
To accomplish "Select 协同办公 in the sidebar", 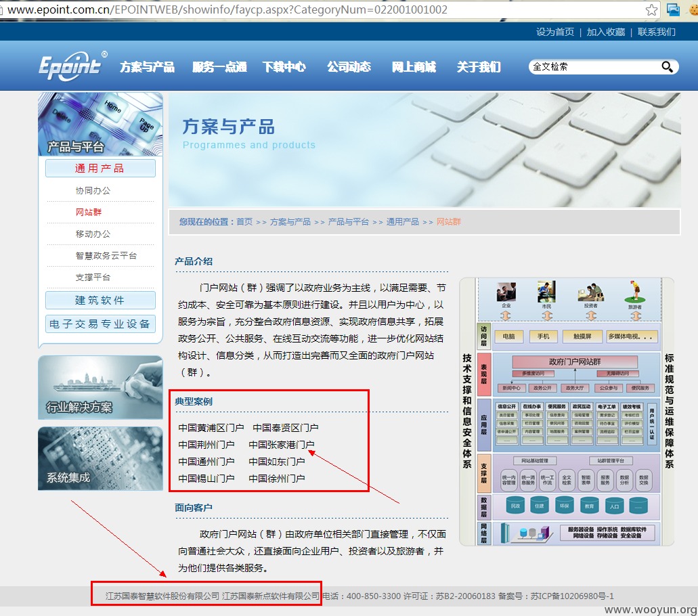I will coord(93,190).
